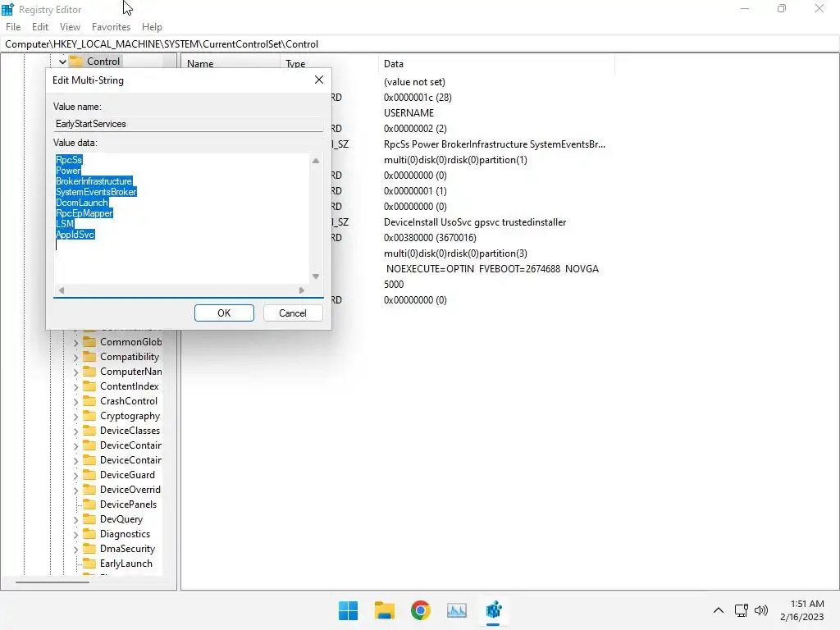Screen dimensions: 840x630
Task: Open volume speaker tray icon
Action: pyautogui.click(x=760, y=610)
